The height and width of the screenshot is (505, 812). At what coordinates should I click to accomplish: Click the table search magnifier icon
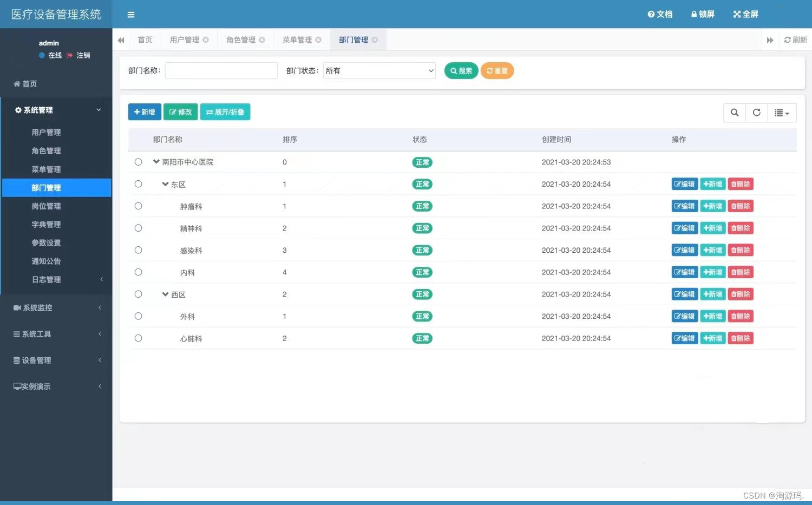(735, 113)
